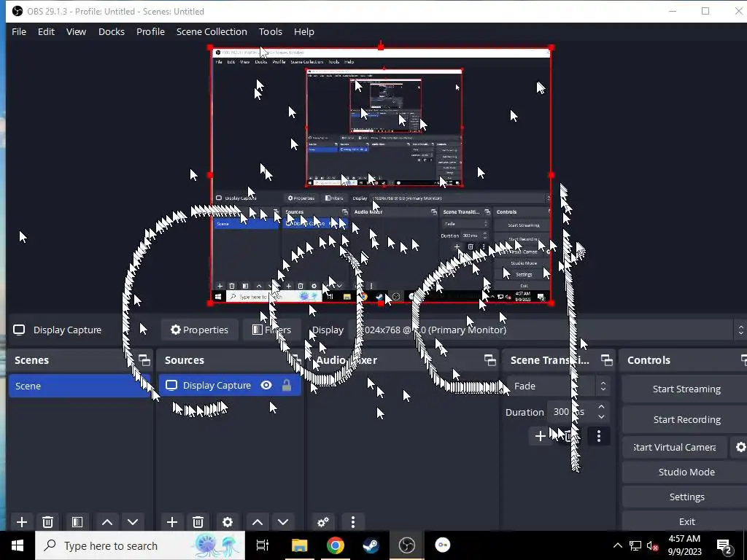Open the Edit menu

(46, 31)
